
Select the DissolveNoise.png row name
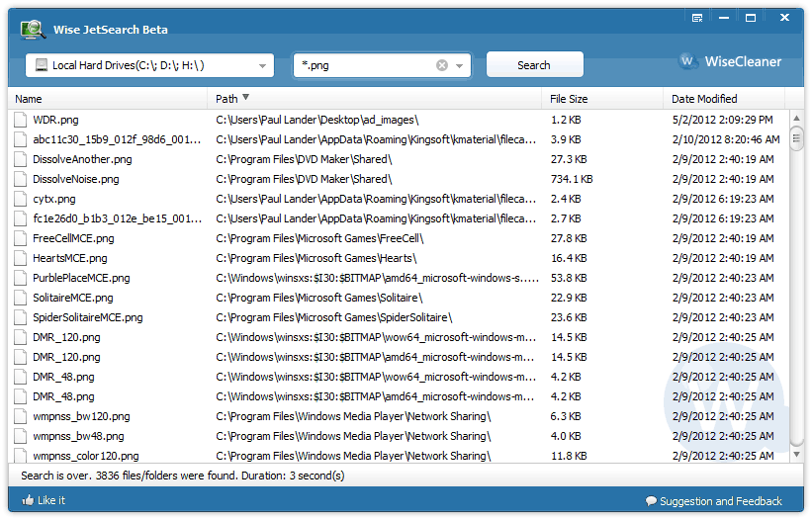(75, 179)
